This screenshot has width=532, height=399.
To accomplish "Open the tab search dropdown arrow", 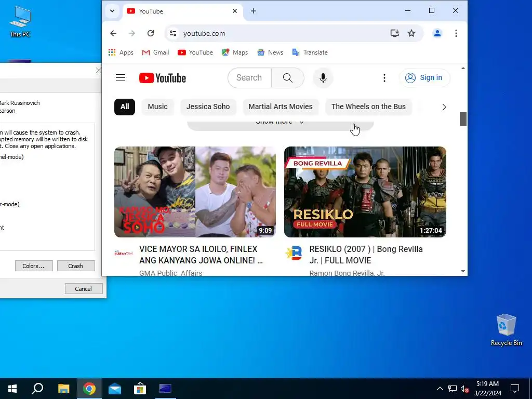I will [112, 11].
